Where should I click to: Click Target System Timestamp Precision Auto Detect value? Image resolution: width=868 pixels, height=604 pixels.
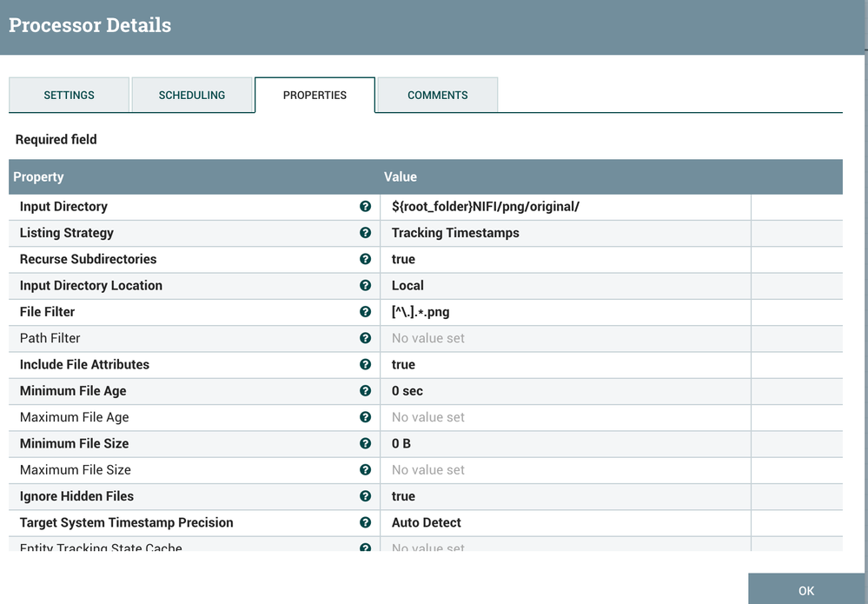point(427,522)
